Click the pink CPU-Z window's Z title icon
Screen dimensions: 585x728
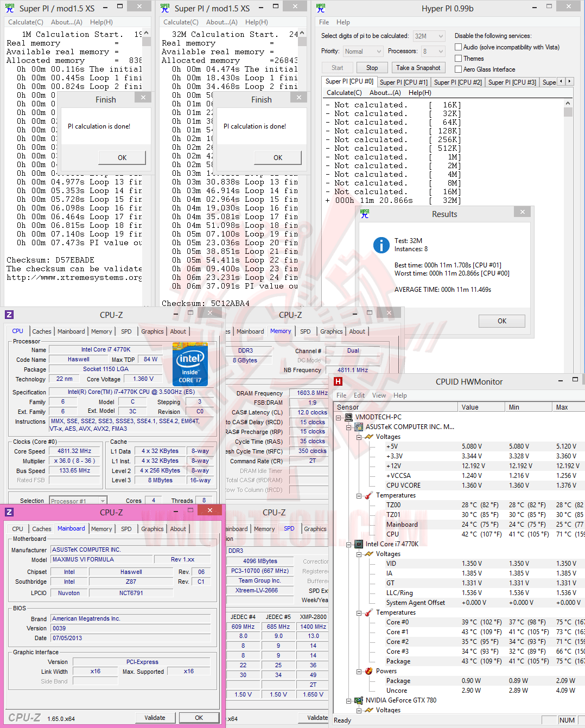click(9, 512)
